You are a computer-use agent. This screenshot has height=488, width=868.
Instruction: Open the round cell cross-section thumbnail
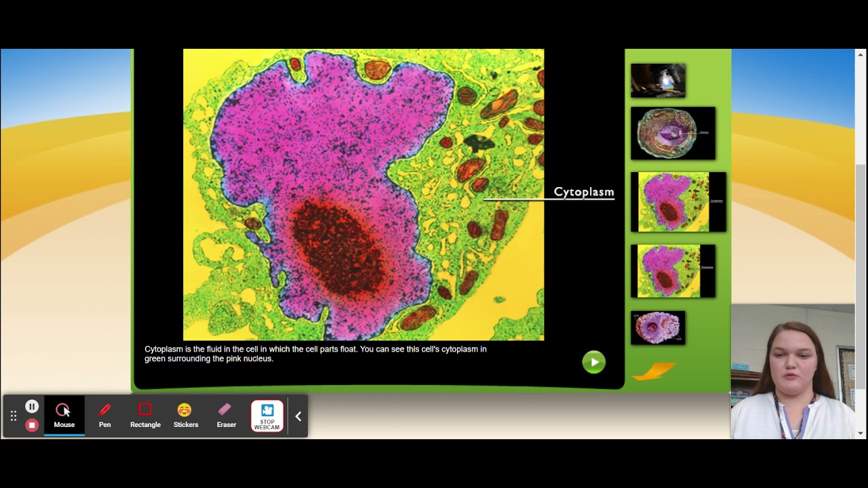pyautogui.click(x=673, y=134)
